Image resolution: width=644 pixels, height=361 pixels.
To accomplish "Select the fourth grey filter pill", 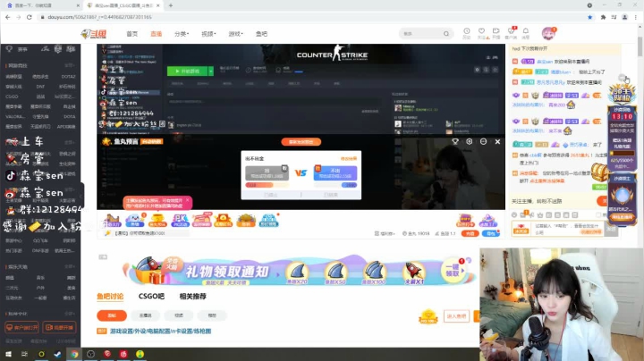I will (212, 315).
